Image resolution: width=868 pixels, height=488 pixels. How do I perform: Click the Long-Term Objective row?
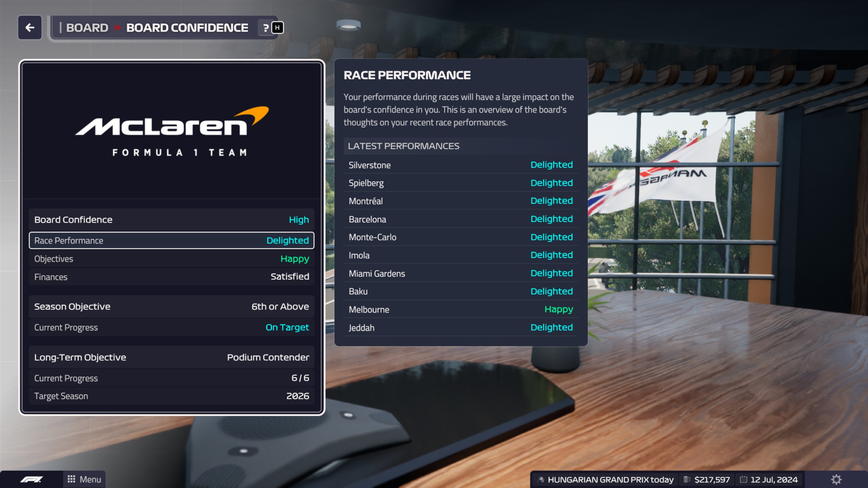coord(172,357)
